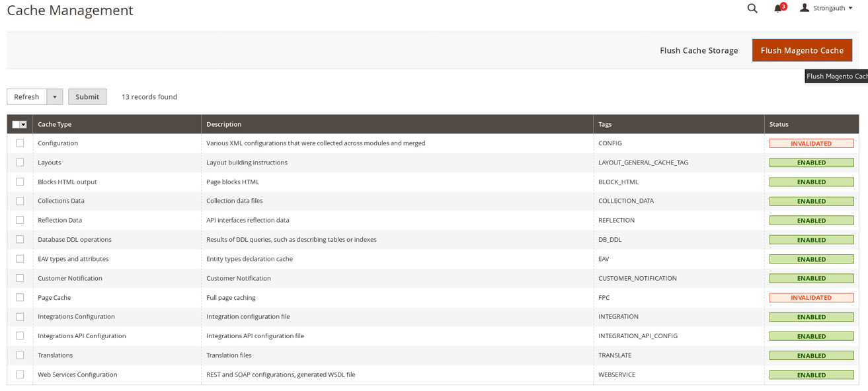Click the 'Collection data files' description

click(x=235, y=201)
